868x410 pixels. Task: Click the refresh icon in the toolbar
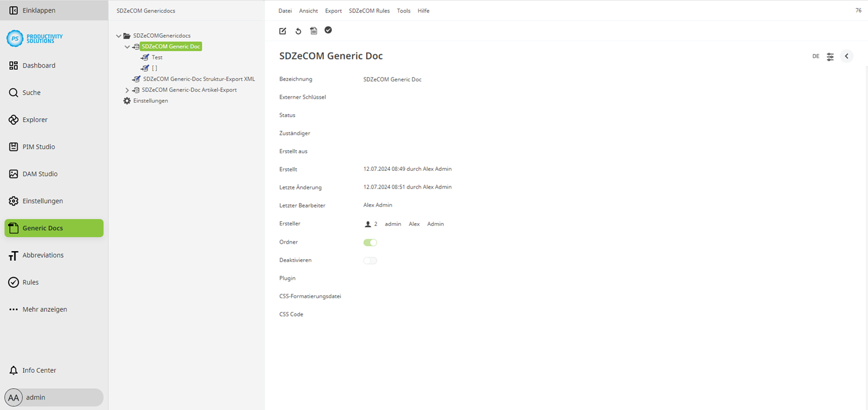click(x=298, y=30)
